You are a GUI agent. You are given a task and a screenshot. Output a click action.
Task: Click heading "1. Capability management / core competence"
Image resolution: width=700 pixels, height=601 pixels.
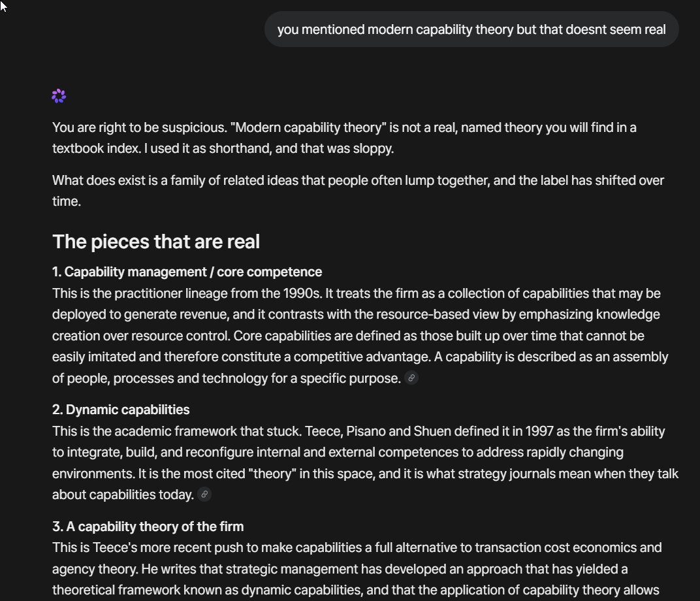187,272
